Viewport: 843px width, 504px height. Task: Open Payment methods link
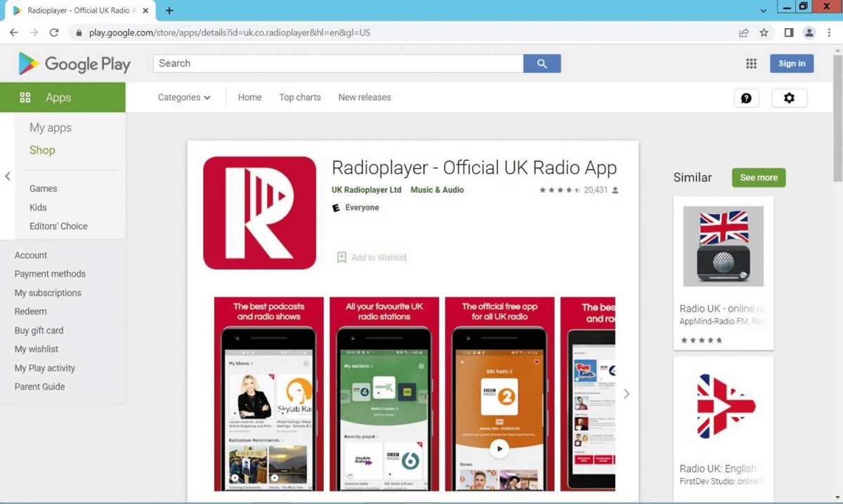[50, 274]
